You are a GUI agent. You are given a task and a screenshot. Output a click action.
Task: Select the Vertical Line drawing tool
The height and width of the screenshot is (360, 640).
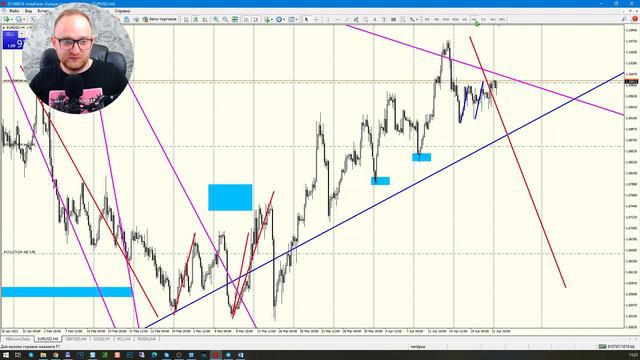(328, 19)
